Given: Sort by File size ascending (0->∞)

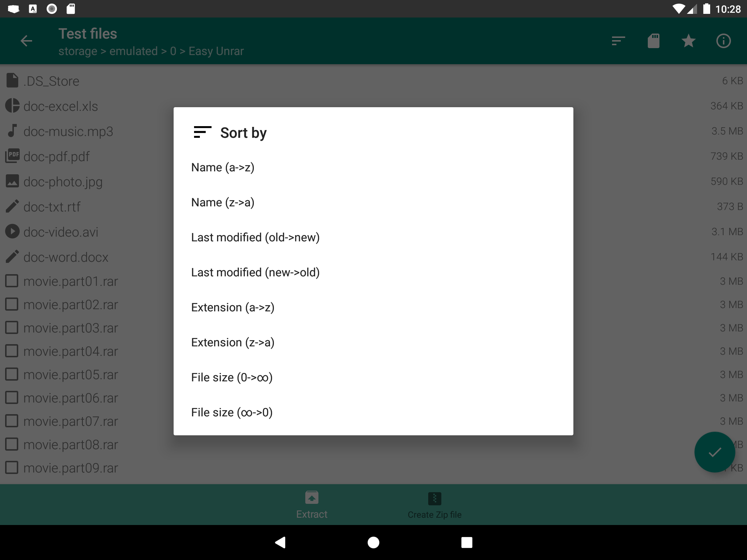Looking at the screenshot, I should coord(373,377).
